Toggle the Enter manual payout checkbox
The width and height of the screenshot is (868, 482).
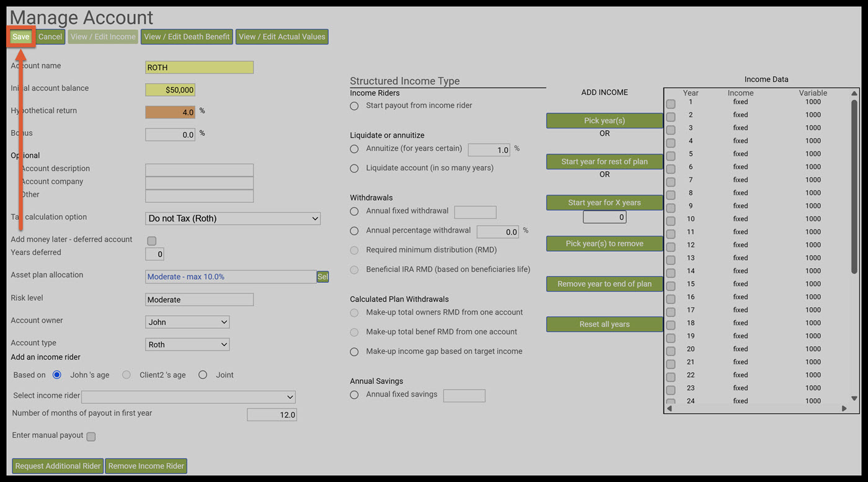91,437
